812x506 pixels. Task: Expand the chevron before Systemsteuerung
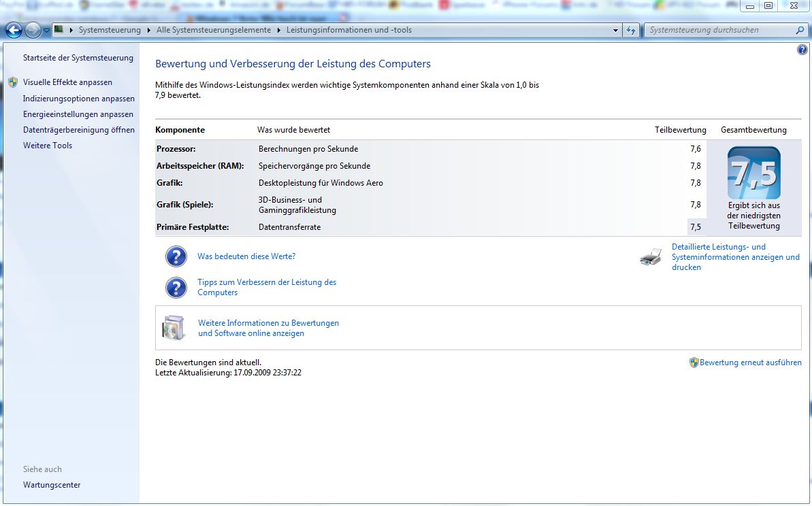(71, 30)
